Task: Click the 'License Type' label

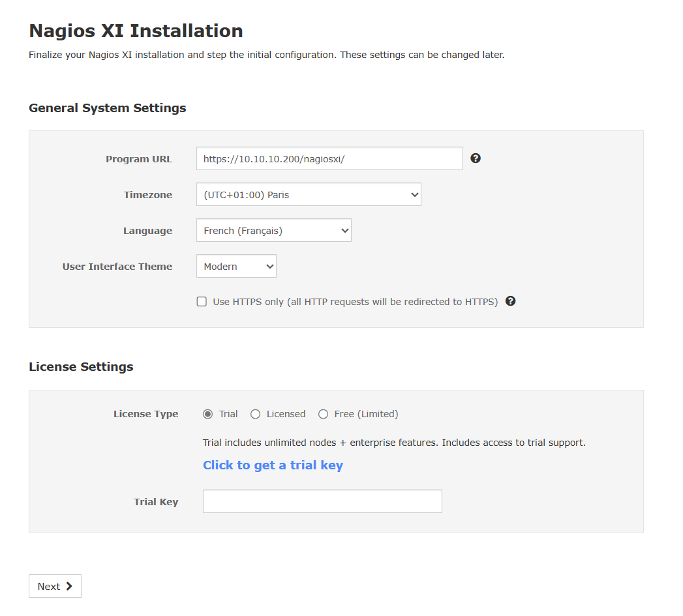Action: [x=145, y=414]
